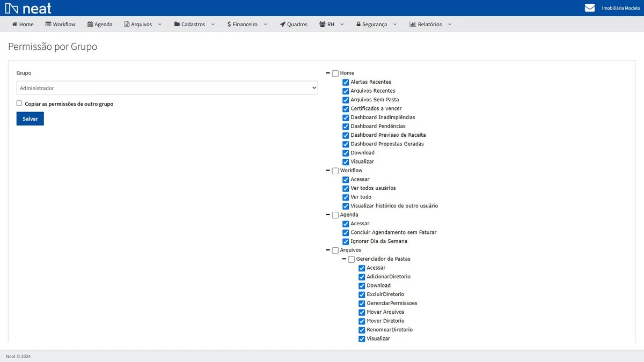Enable Copiar as permissões de outro grupo
The height and width of the screenshot is (362, 644).
[x=19, y=104]
